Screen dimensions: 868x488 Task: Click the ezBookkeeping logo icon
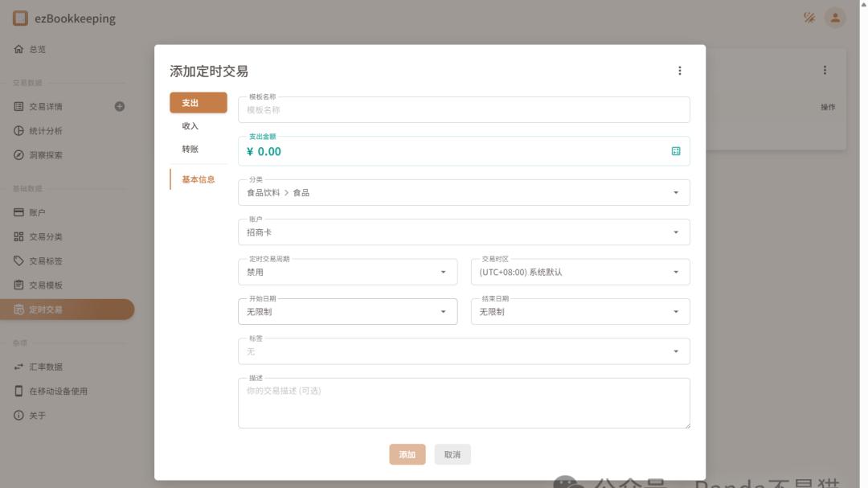(x=20, y=18)
